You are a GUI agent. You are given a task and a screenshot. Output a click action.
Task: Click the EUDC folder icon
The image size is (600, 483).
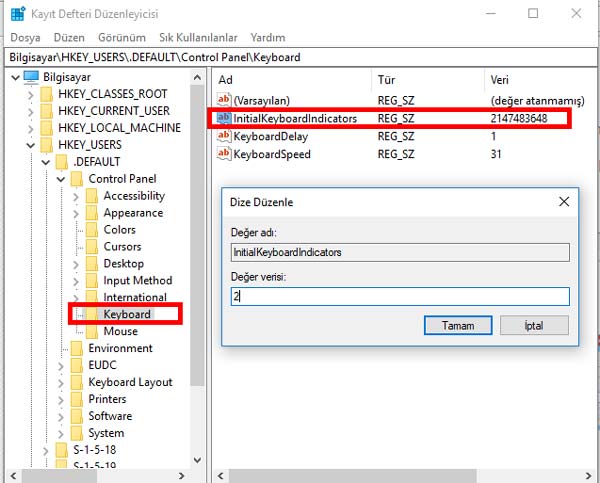point(77,365)
